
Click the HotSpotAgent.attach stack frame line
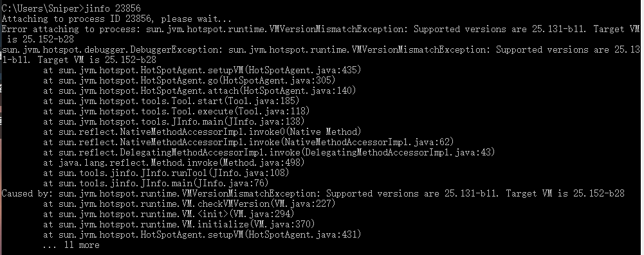199,91
